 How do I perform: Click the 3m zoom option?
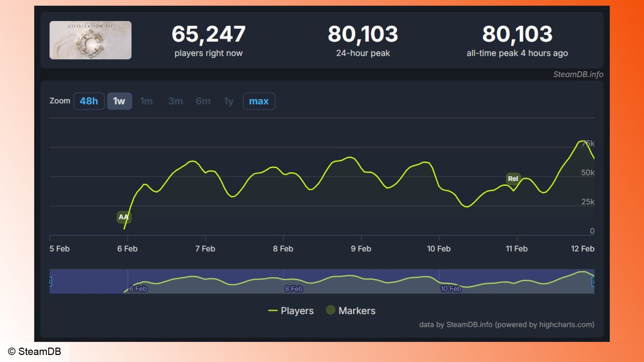pyautogui.click(x=175, y=101)
